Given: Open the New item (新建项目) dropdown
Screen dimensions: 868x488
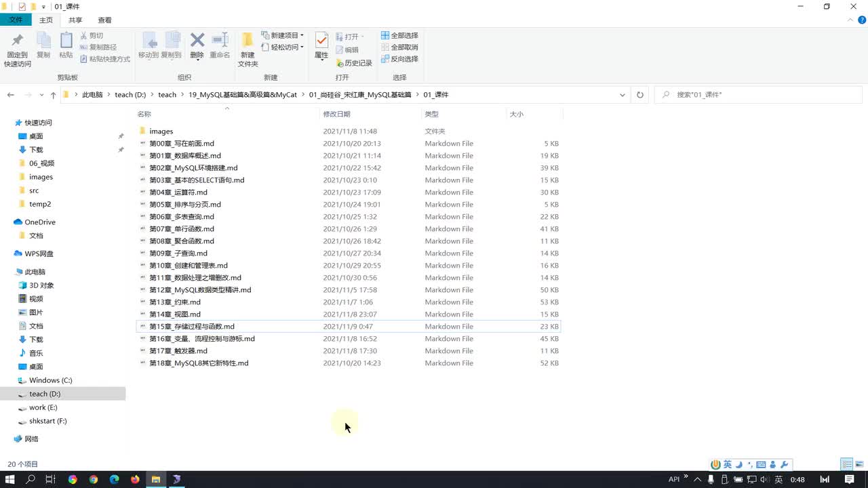Looking at the screenshot, I should (283, 35).
